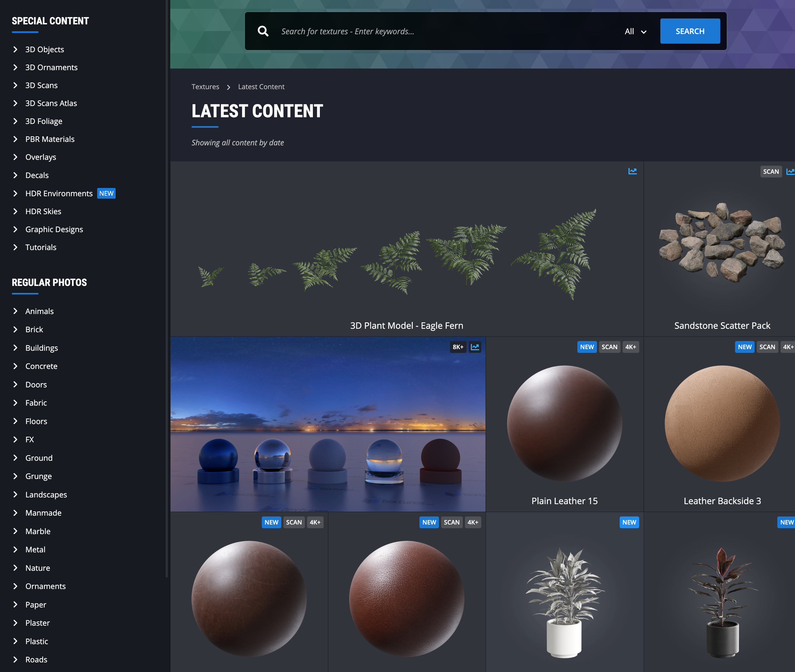
Task: Click 4K+ badge on Plain Leather 15
Action: coord(630,347)
